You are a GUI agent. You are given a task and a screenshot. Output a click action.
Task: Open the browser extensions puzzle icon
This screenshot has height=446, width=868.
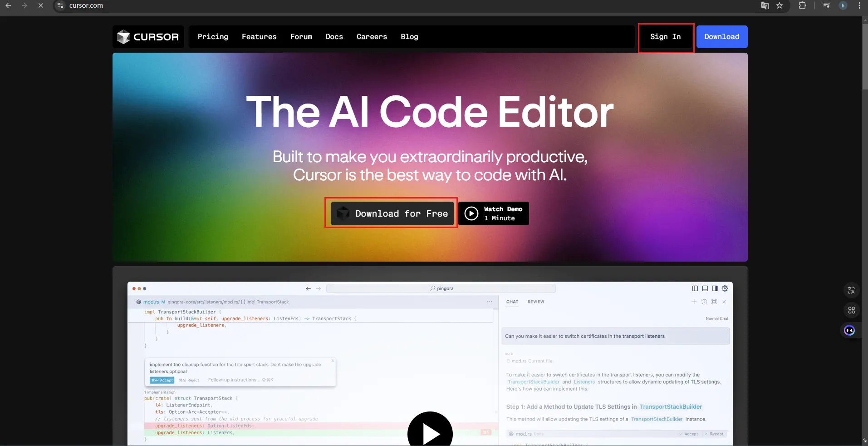coord(802,5)
